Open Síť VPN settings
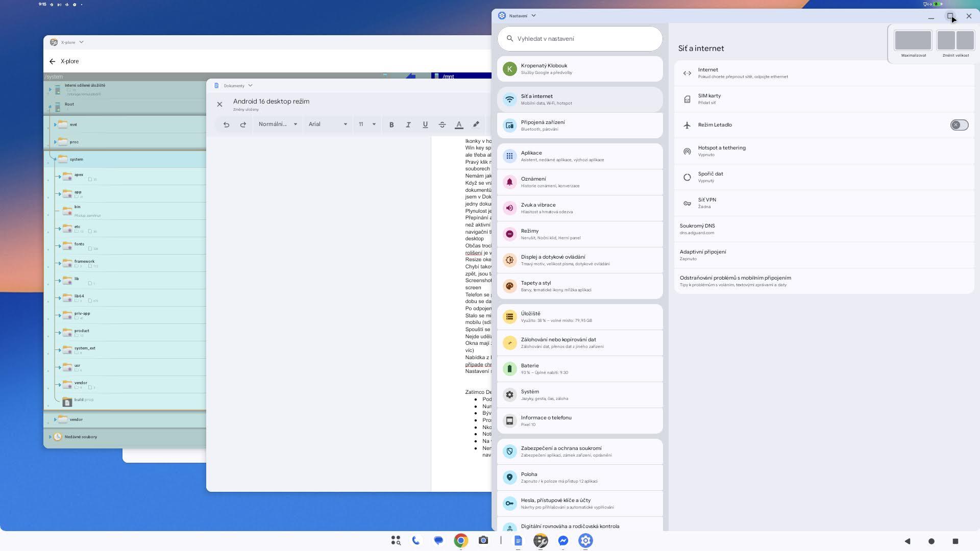The image size is (980, 551). pos(824,203)
